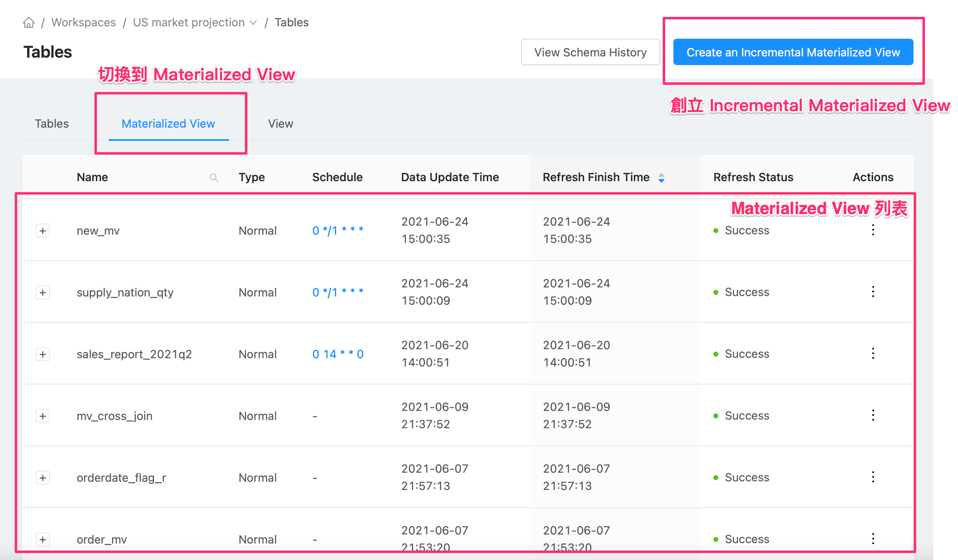958x560 pixels.
Task: Open actions menu for new_mv row
Action: click(873, 230)
